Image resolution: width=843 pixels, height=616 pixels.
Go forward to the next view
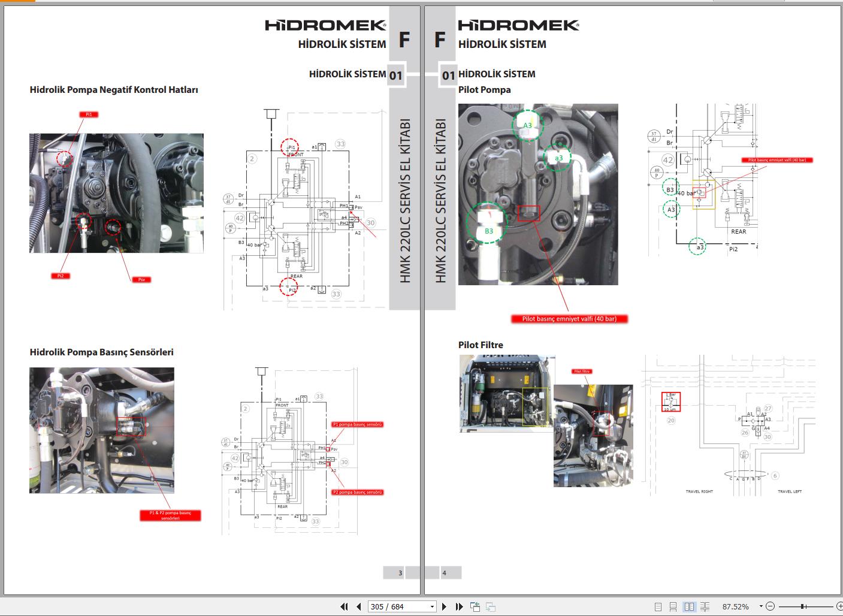(489, 607)
